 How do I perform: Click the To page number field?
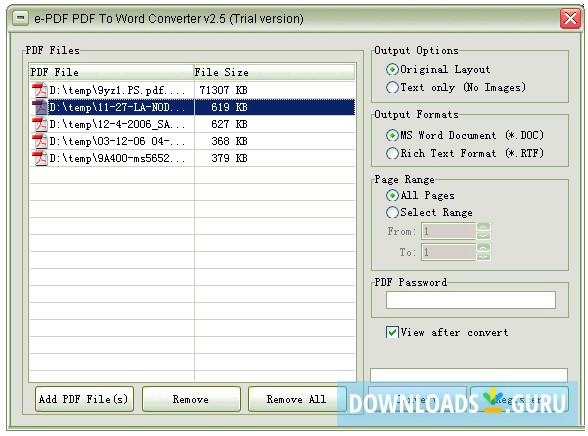449,252
